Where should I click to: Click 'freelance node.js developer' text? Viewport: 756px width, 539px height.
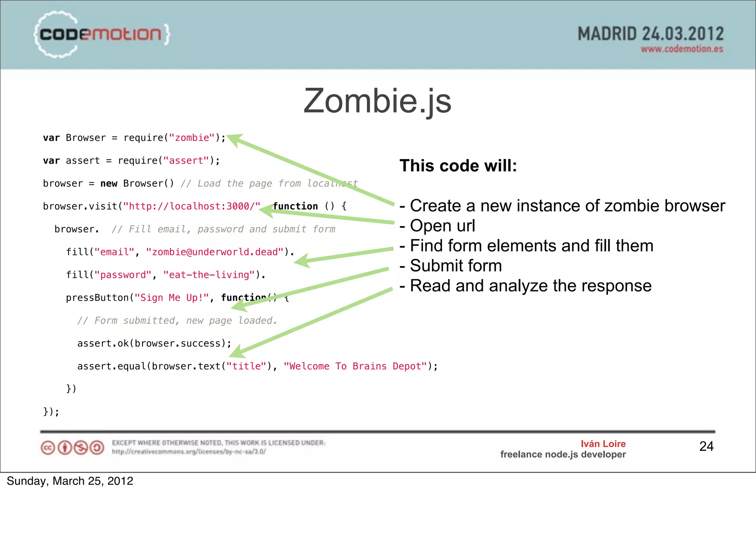coord(563,455)
